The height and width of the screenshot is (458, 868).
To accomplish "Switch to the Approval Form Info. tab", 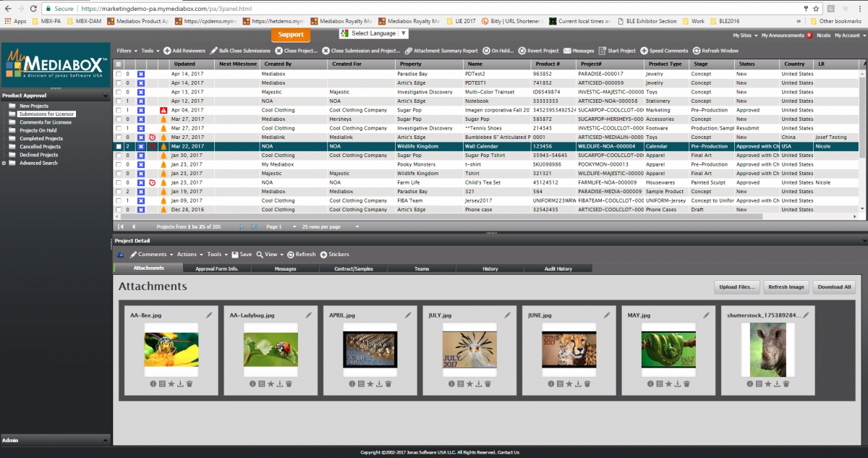I will [216, 268].
